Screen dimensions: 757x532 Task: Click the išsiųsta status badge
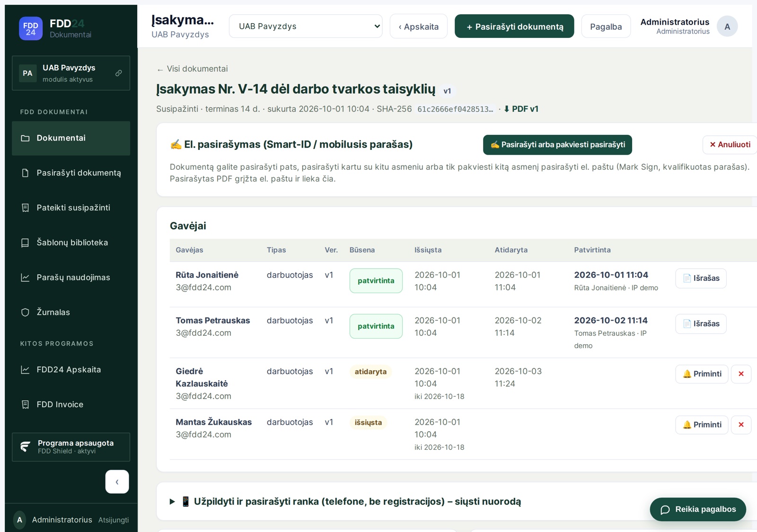tap(368, 422)
